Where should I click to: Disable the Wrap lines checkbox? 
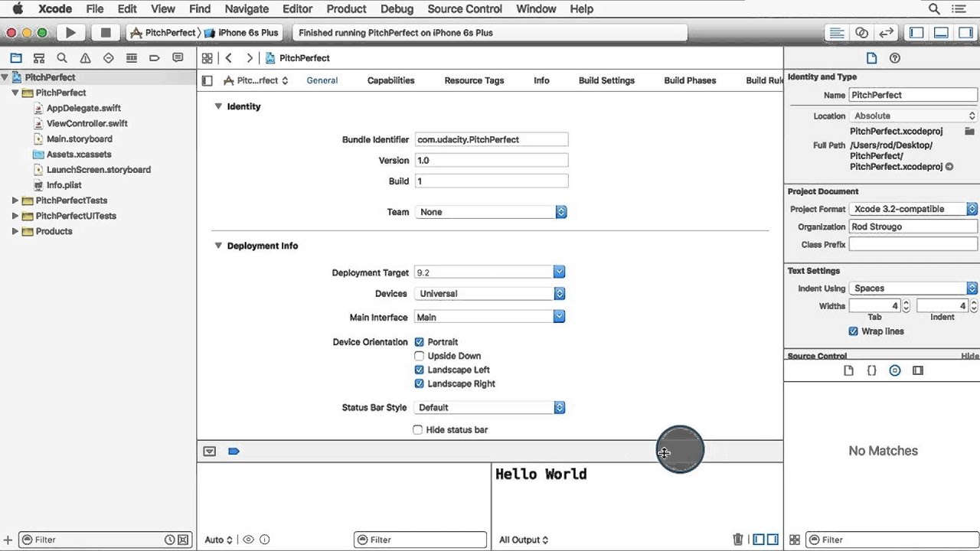tap(853, 331)
